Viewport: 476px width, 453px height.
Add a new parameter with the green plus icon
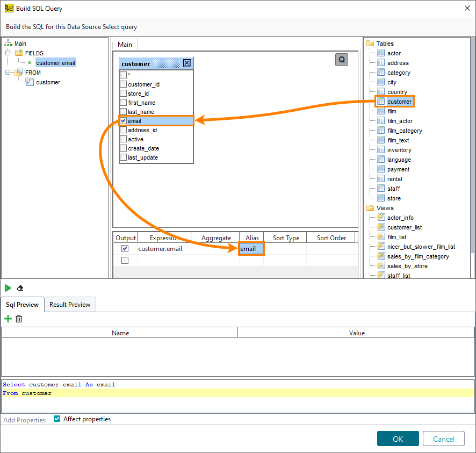click(x=8, y=319)
